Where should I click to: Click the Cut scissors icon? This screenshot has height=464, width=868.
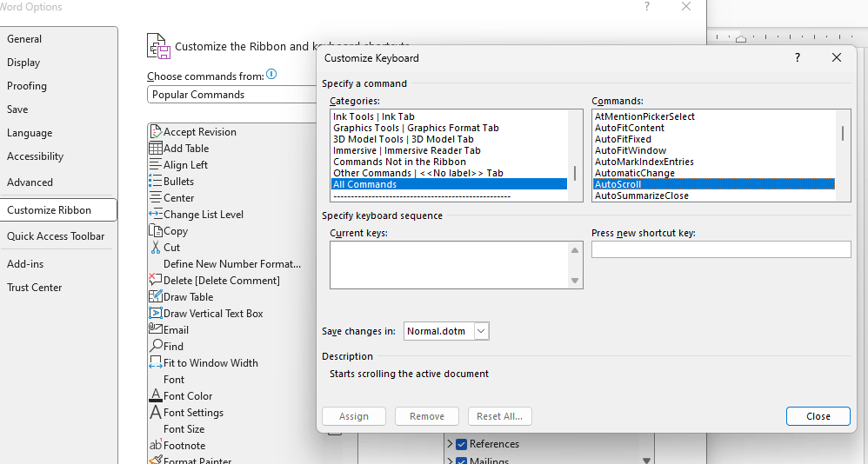point(156,248)
